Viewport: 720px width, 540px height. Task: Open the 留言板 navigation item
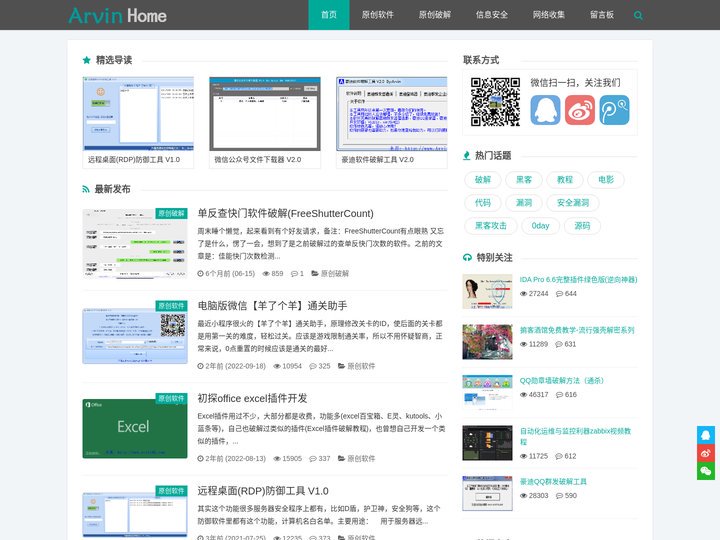(602, 15)
